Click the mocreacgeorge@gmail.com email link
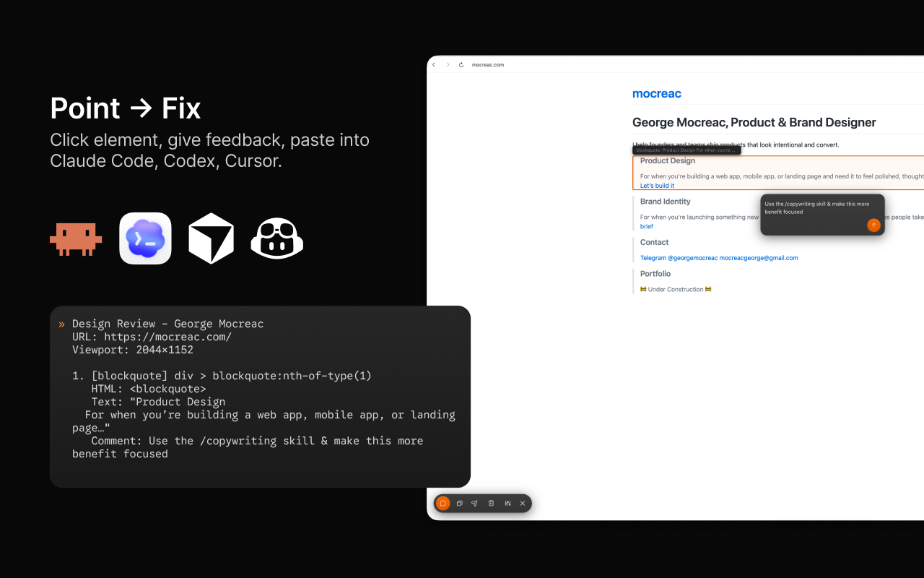Screen dimensions: 924x578 tap(759, 258)
